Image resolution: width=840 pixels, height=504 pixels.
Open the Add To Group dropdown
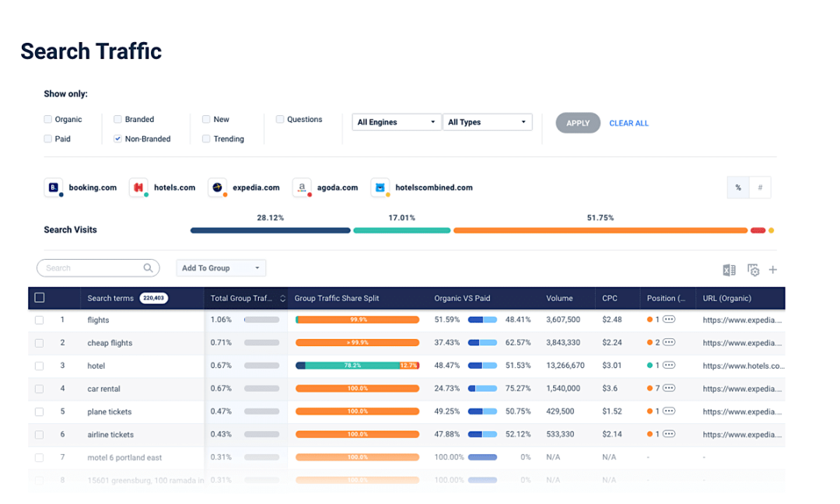[221, 268]
